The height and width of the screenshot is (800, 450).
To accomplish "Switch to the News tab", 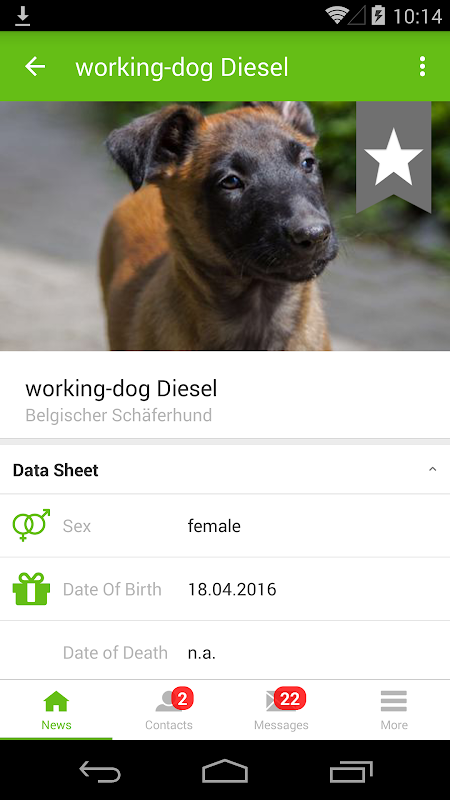I will coord(56,710).
